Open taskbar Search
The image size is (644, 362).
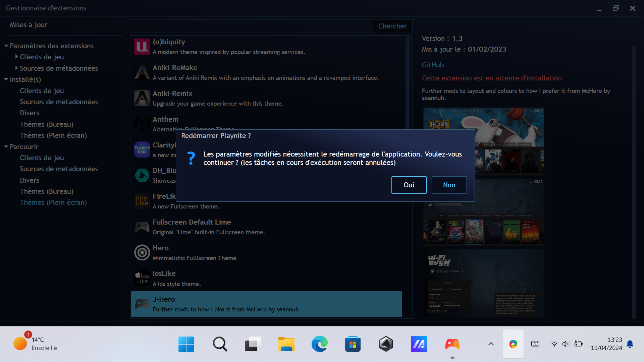pyautogui.click(x=220, y=344)
